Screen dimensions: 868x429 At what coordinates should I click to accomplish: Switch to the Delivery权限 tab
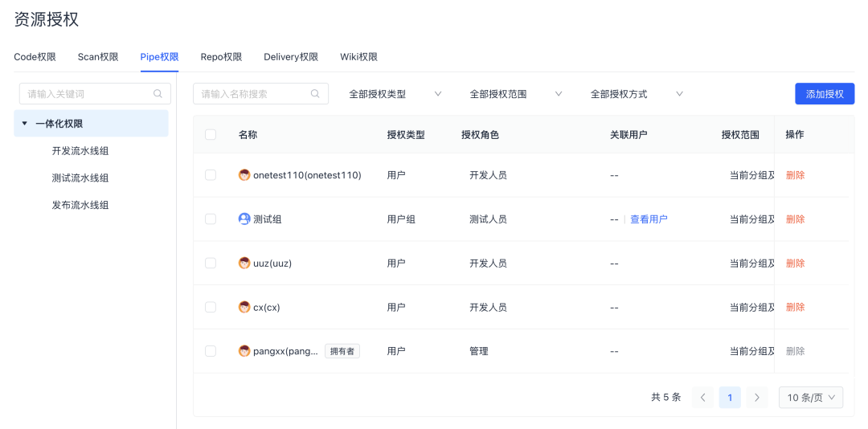[x=291, y=57]
